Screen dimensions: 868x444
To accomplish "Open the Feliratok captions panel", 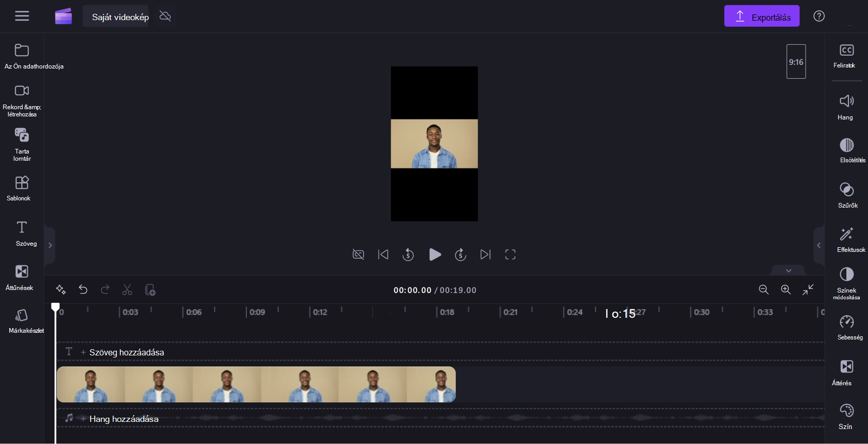I will (x=846, y=56).
